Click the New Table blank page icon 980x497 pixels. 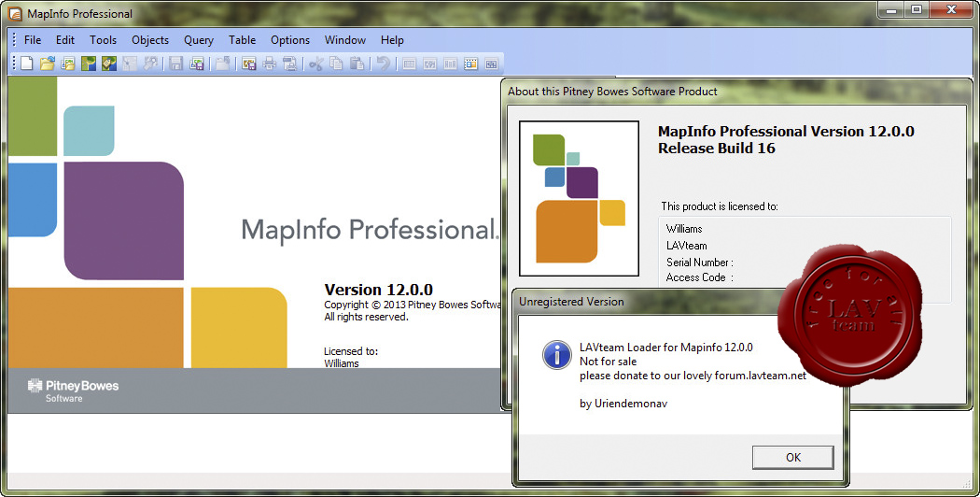tap(26, 64)
